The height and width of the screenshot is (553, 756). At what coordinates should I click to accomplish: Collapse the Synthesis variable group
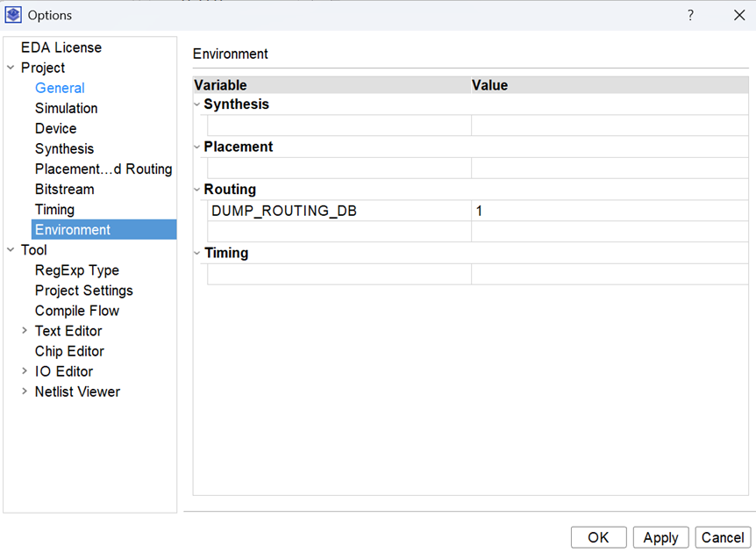[x=197, y=104]
